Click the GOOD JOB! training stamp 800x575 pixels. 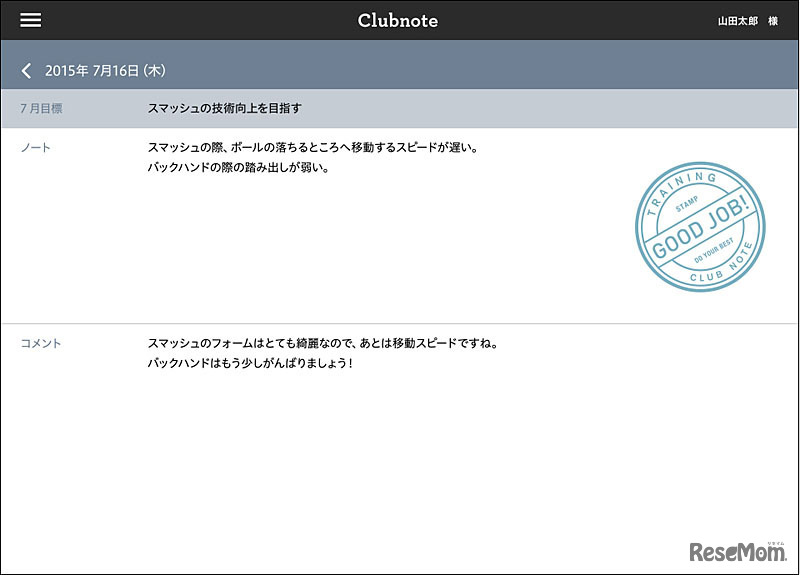pyautogui.click(x=700, y=227)
